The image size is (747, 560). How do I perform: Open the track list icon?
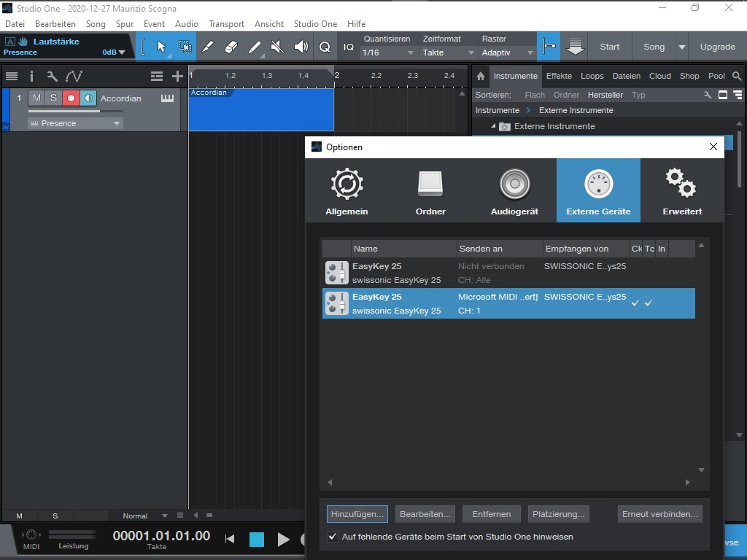[x=12, y=76]
